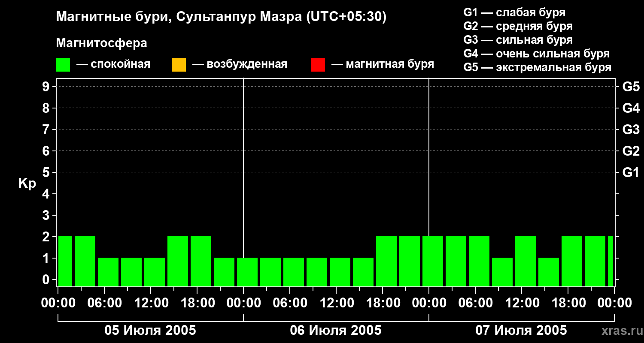Click the G3 label on right axis
Image resolution: width=644 pixels, height=343 pixels.
pyautogui.click(x=631, y=129)
